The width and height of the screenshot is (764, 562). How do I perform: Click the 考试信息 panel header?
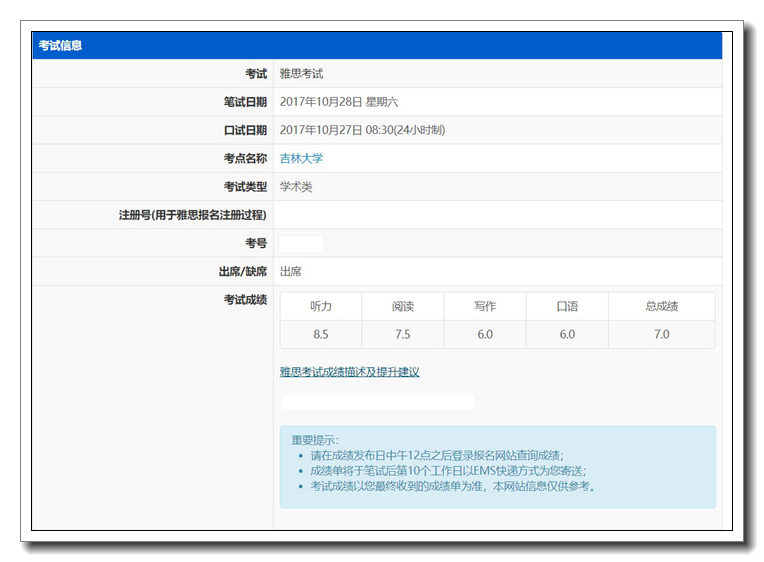coord(60,45)
